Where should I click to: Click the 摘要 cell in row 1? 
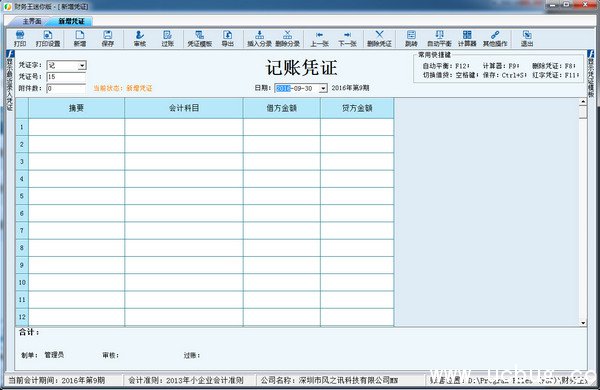(77, 127)
